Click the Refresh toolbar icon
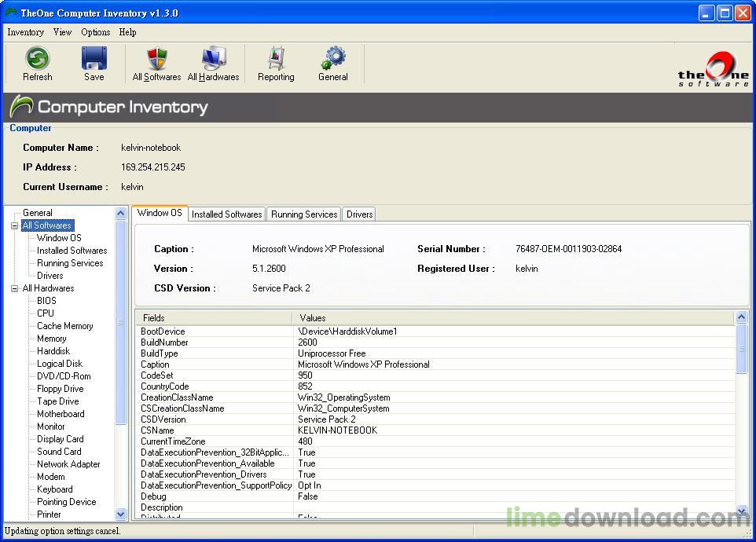The image size is (756, 542). (37, 59)
